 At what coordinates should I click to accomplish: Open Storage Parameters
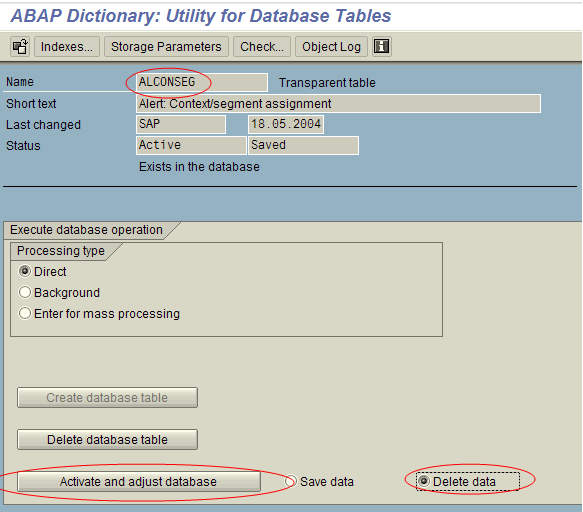coord(166,46)
